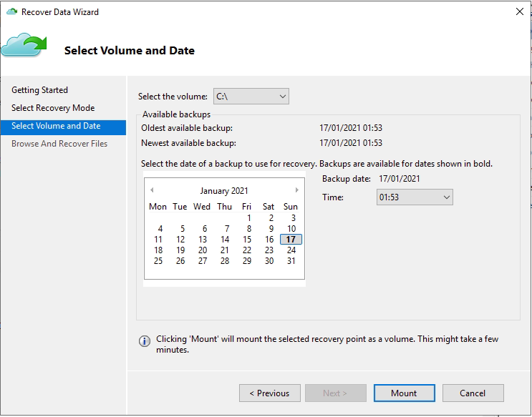This screenshot has width=532, height=417.
Task: Select the Select Volume and Date step
Action: pos(56,126)
